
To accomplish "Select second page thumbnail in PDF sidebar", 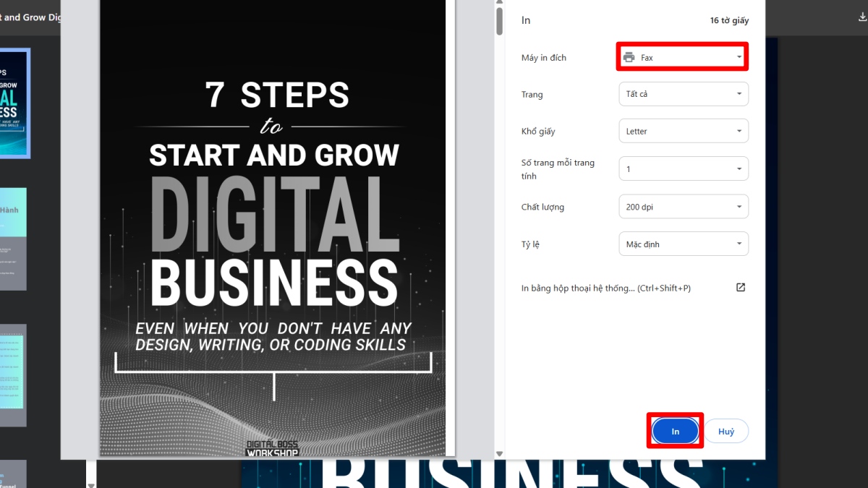I will (13, 239).
